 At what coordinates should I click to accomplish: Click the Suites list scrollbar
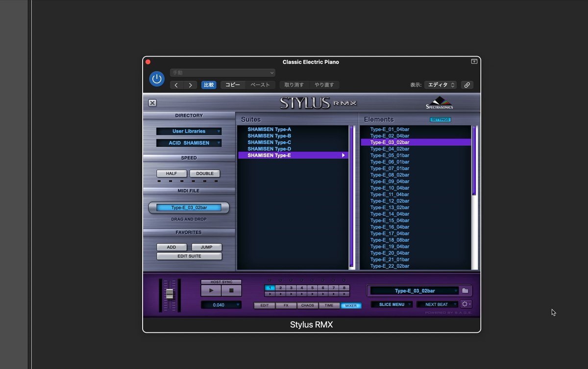click(352, 197)
